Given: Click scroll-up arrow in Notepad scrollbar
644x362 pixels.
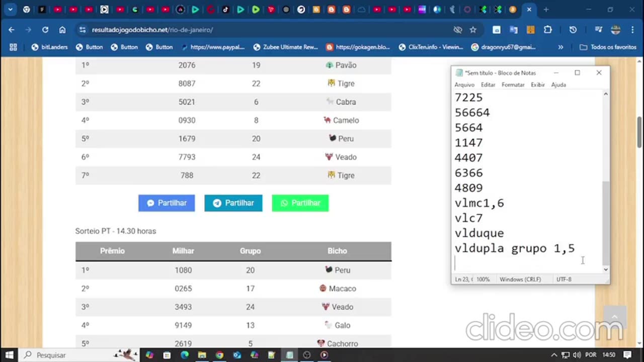Looking at the screenshot, I should [x=606, y=95].
